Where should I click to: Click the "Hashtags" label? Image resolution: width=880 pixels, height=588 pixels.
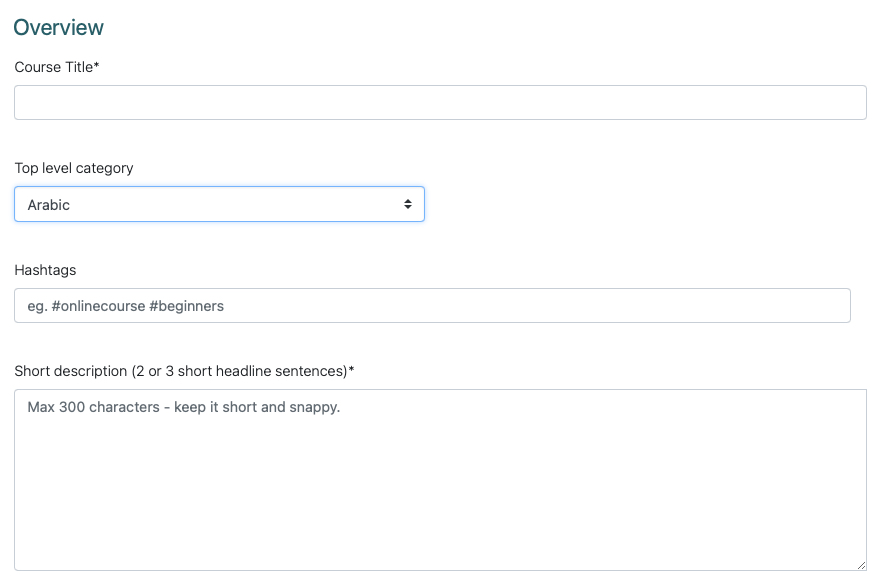tap(45, 270)
